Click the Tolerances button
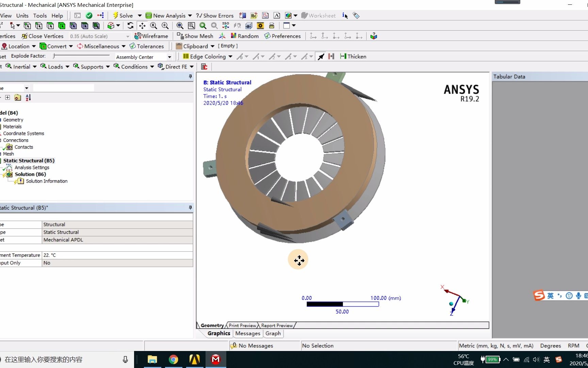The height and width of the screenshot is (368, 588). click(147, 46)
